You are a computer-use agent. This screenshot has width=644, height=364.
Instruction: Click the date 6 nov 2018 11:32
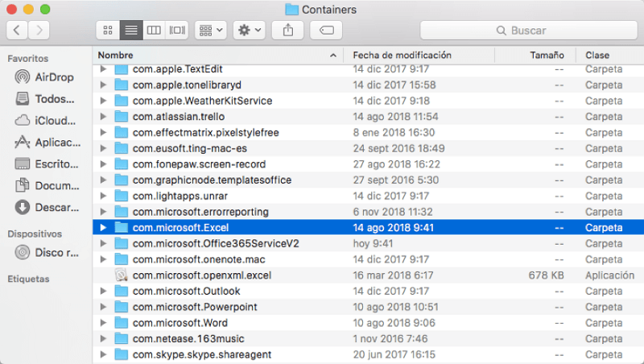(x=393, y=212)
